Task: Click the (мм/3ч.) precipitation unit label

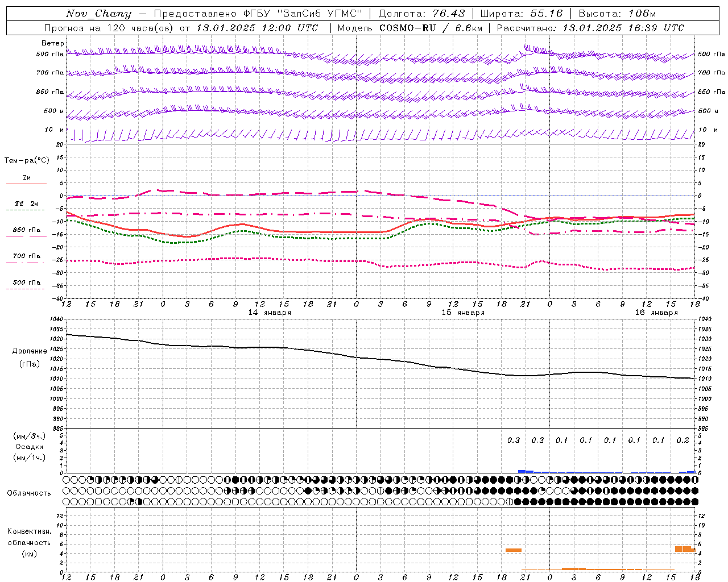Action: [29, 436]
